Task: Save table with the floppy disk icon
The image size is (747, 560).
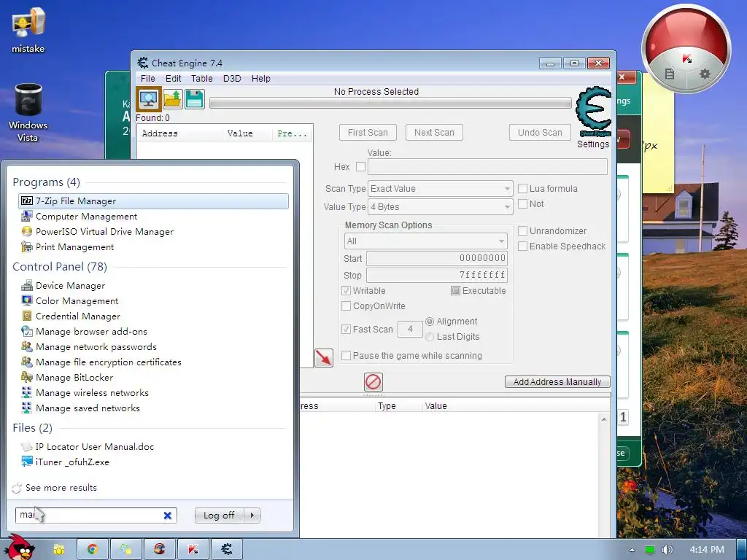Action: [x=194, y=99]
